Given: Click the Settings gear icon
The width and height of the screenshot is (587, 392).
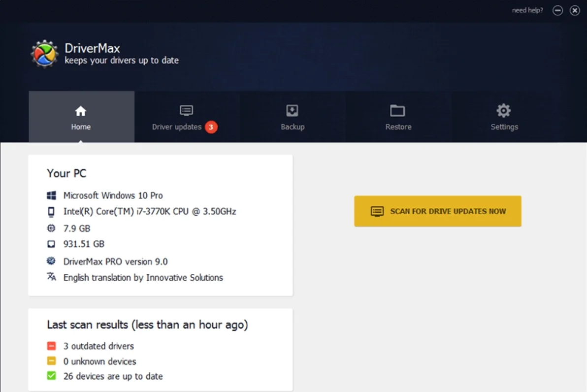Looking at the screenshot, I should tap(503, 110).
